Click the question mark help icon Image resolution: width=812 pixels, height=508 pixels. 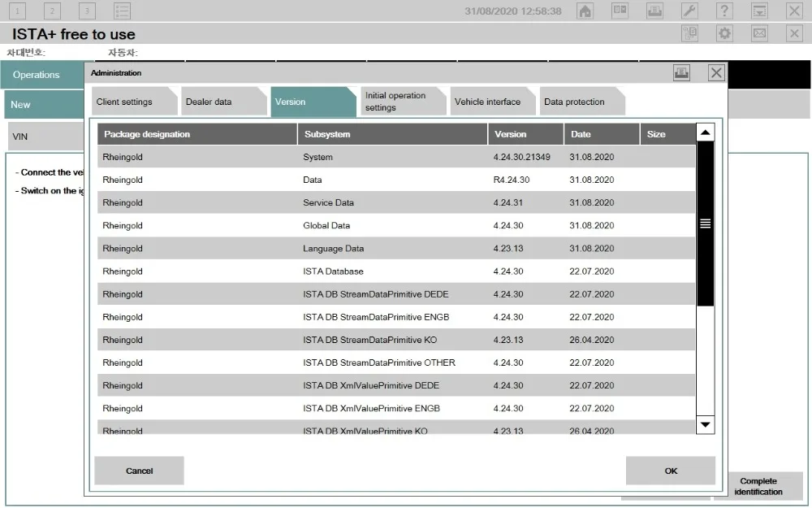pyautogui.click(x=724, y=11)
